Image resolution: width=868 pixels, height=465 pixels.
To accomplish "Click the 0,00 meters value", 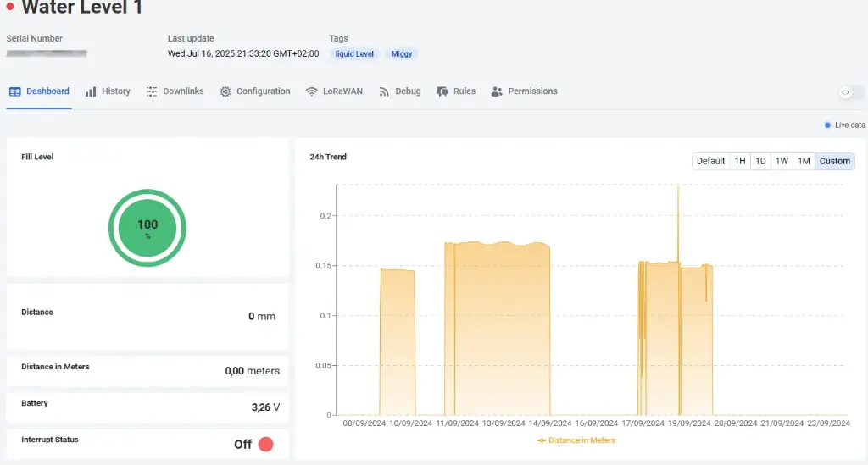I will tap(253, 371).
